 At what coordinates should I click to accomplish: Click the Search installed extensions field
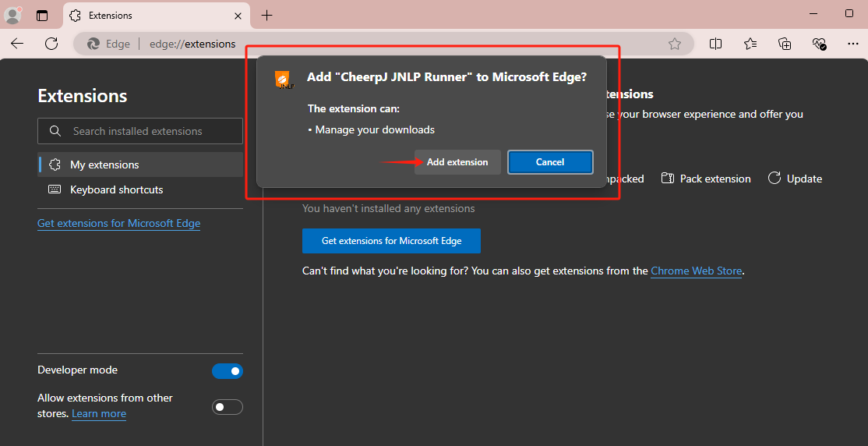(x=140, y=131)
